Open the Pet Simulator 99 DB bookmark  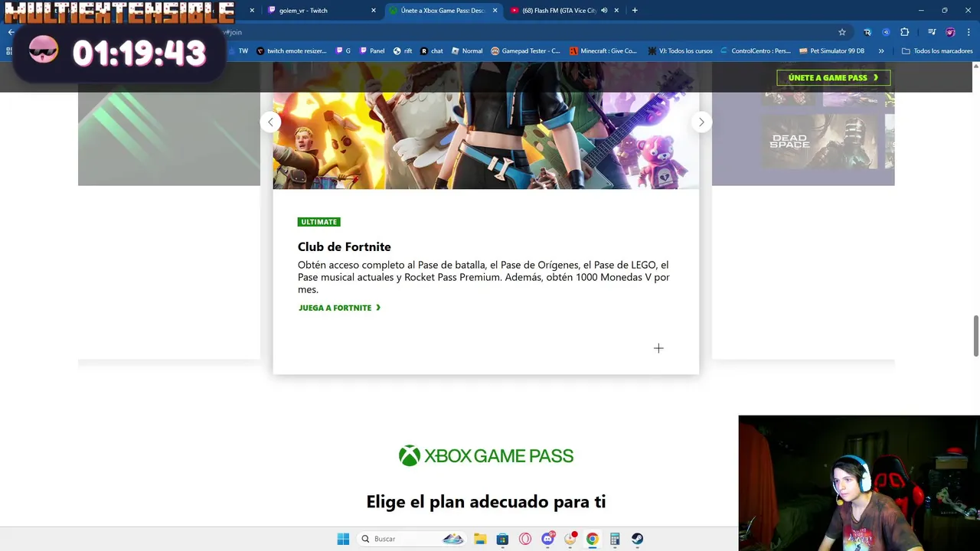click(831, 51)
